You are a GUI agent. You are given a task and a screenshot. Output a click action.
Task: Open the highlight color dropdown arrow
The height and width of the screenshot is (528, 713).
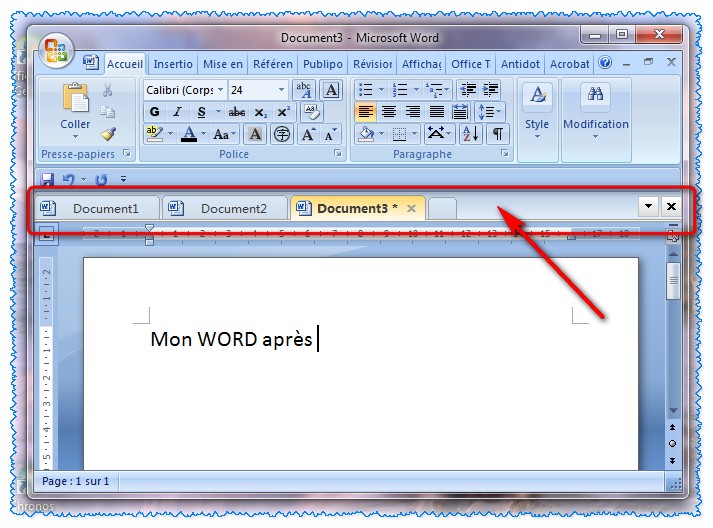tap(171, 134)
